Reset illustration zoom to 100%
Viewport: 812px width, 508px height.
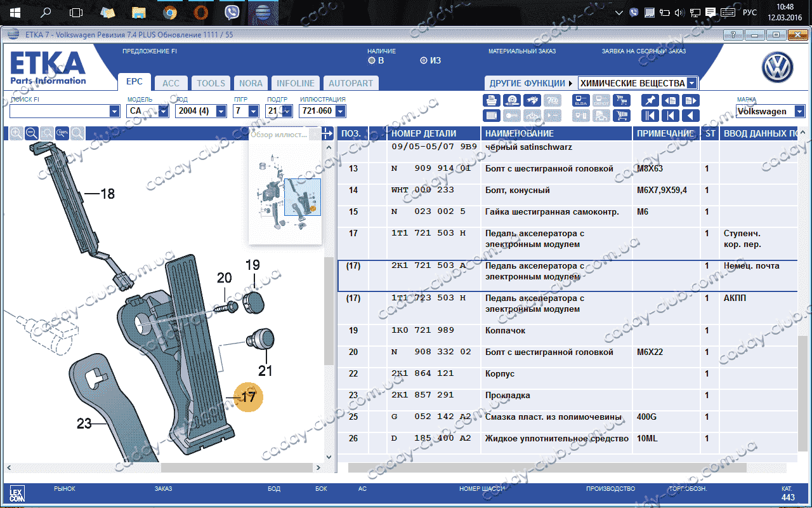coord(62,133)
